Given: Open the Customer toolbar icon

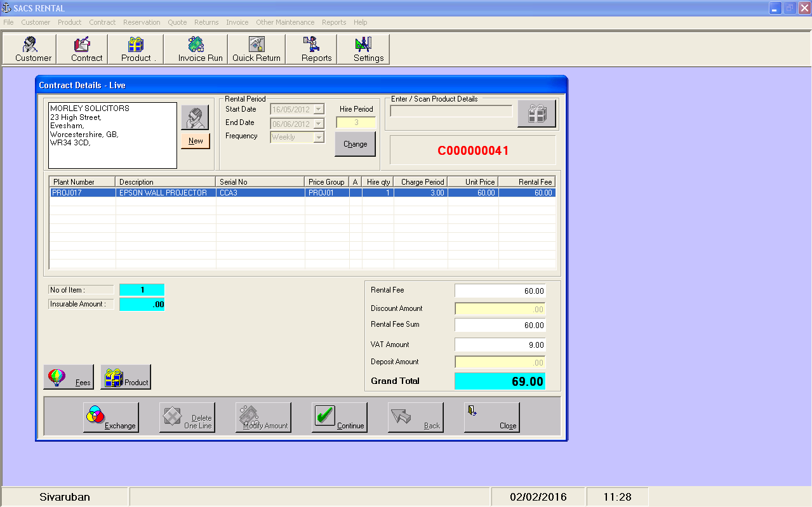Looking at the screenshot, I should [29, 49].
